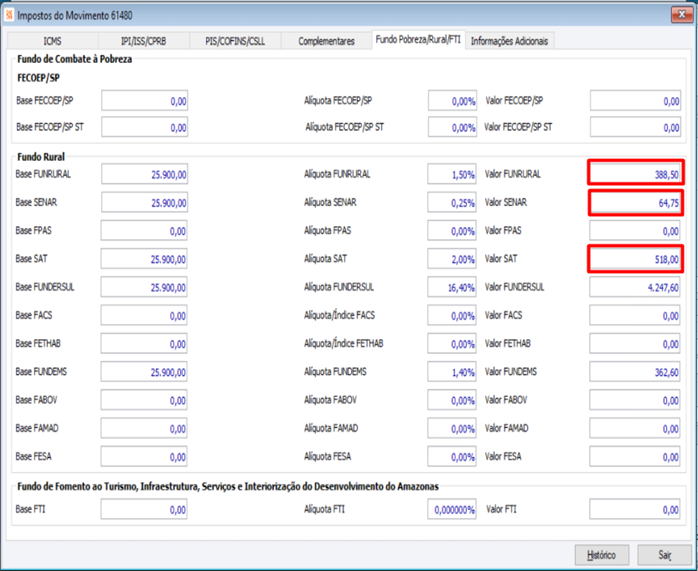
Task: Click the Base FUNDEMS field
Action: pos(144,372)
